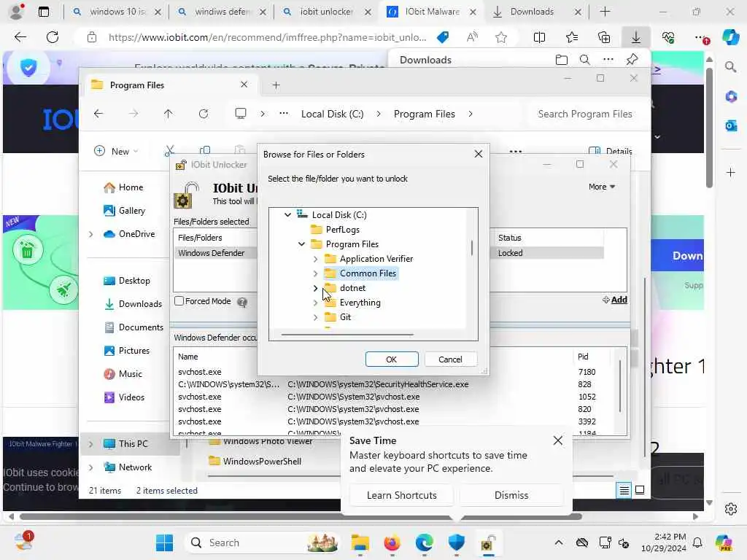Close the Save Time popup
Viewport: 747px width, 560px height.
point(558,440)
